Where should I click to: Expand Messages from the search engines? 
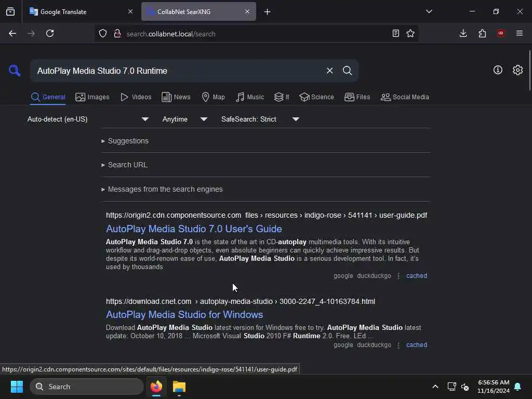162,189
